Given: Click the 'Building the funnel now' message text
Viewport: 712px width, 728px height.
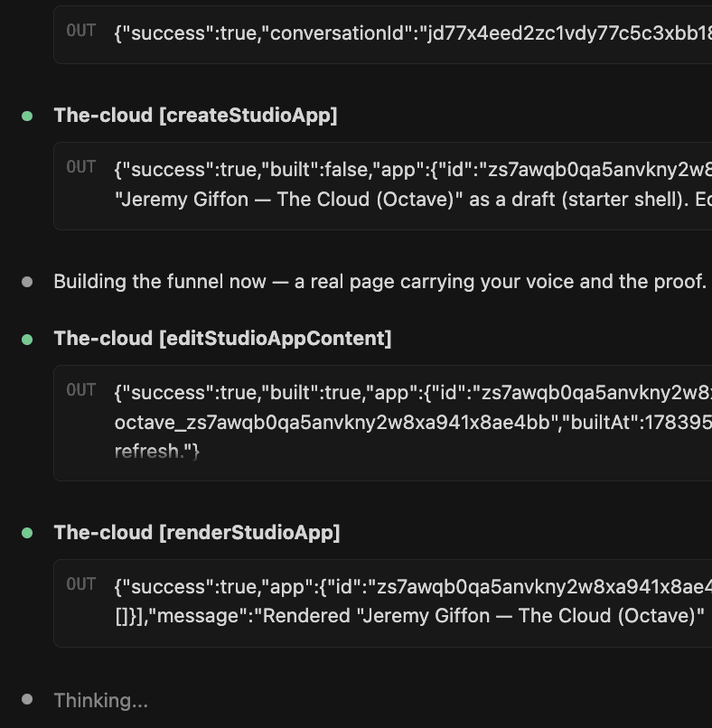Looking at the screenshot, I should click(x=379, y=282).
